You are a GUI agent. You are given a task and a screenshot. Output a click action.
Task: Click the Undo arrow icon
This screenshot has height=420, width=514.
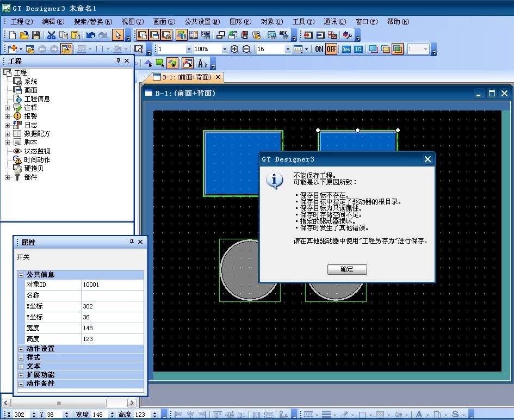(90, 35)
